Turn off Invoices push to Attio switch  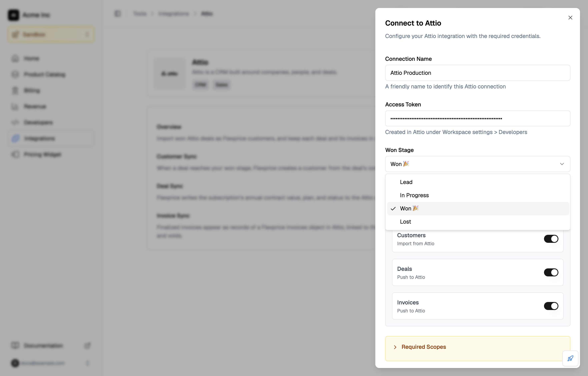click(x=551, y=306)
